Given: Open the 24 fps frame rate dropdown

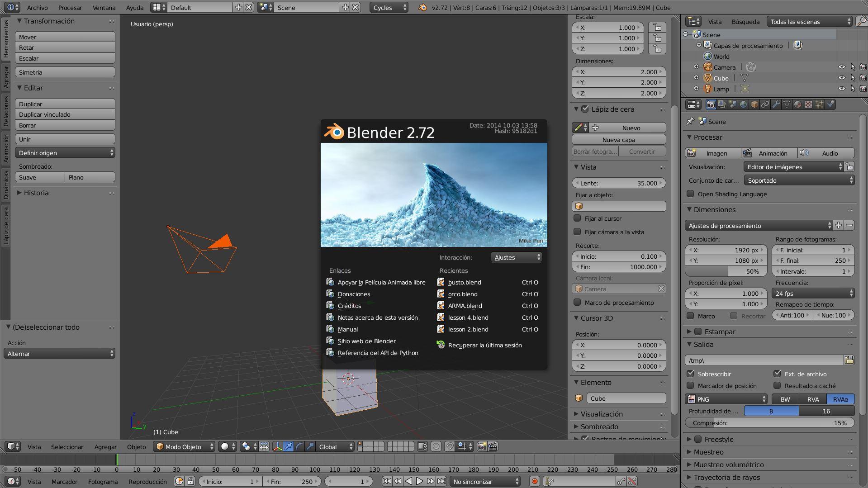Looking at the screenshot, I should pyautogui.click(x=813, y=293).
